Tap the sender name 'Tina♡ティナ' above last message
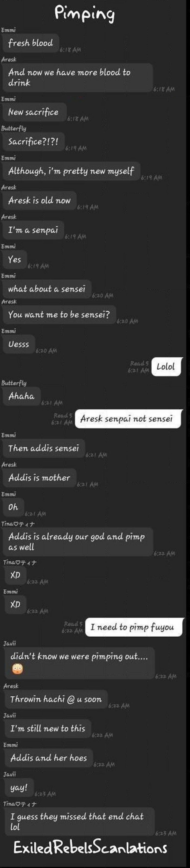The height and width of the screenshot is (868, 190). point(20,804)
